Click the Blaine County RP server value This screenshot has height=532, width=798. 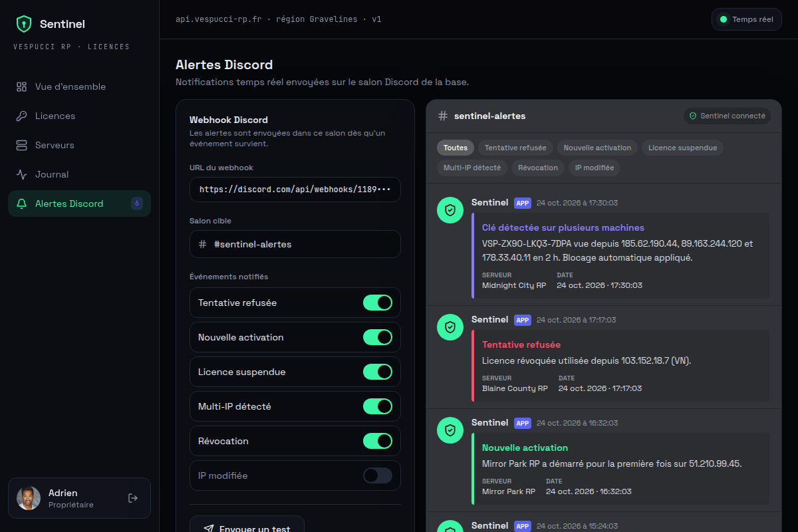(x=515, y=388)
